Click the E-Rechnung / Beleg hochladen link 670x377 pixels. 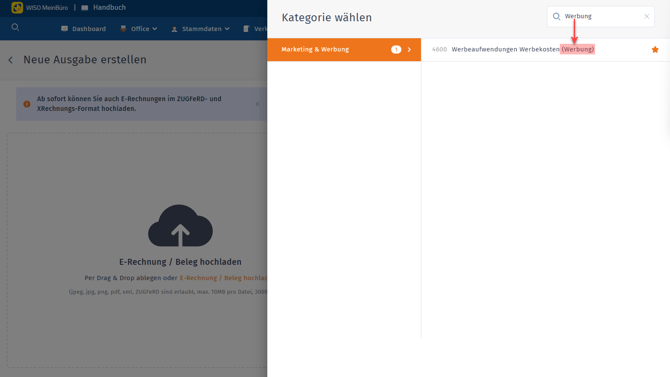[x=223, y=278]
